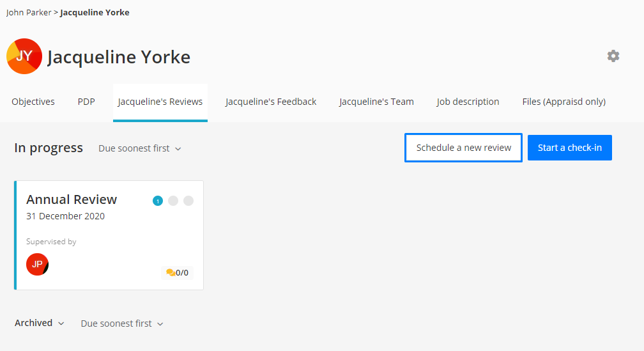Select the third step circle on Annual Review
Viewport: 644px width, 351px height.
(x=188, y=201)
